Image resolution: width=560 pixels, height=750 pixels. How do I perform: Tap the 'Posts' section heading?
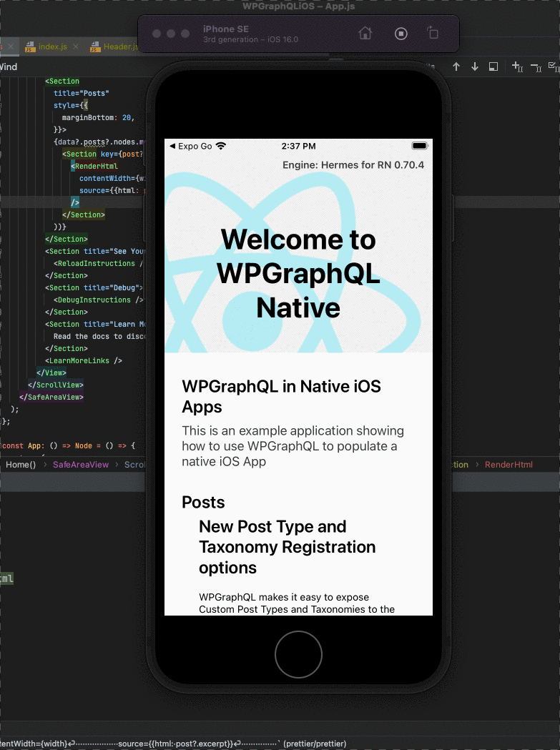tap(203, 502)
